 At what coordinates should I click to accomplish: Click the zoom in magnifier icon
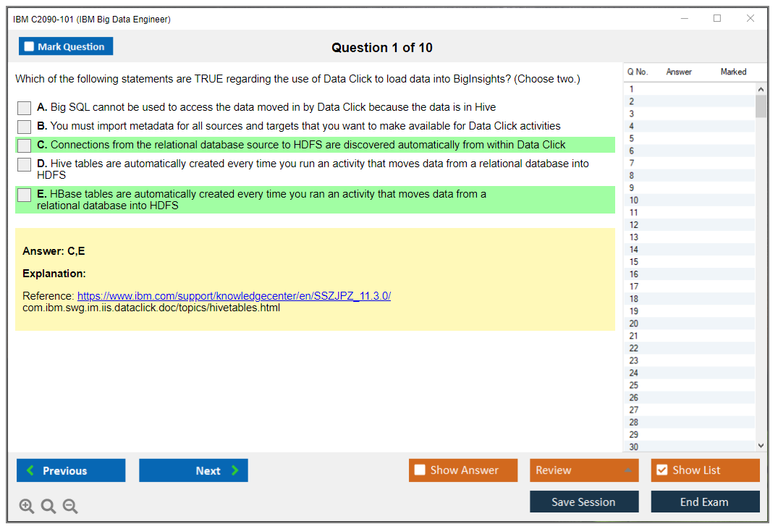coord(27,506)
